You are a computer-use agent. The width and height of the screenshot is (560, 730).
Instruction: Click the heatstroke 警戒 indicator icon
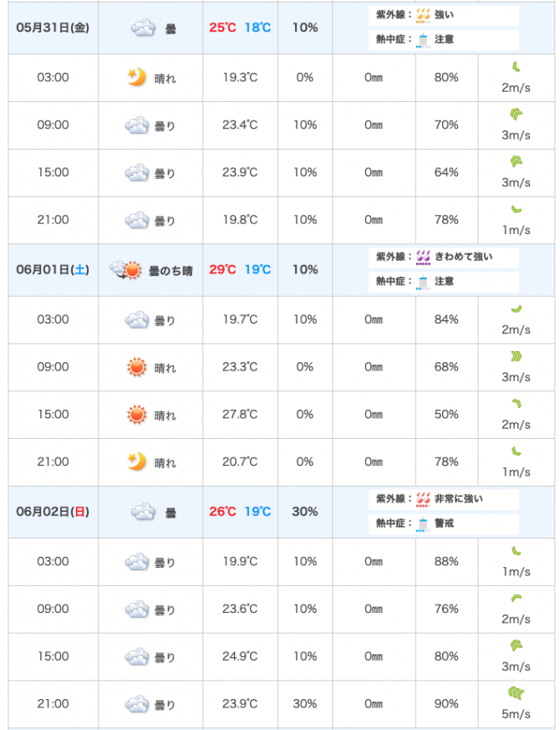coord(423,523)
